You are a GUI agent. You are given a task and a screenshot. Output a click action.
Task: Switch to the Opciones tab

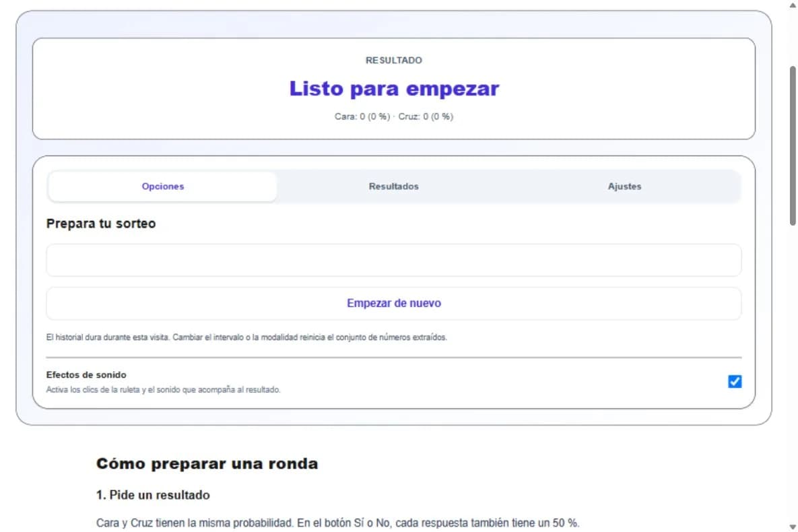pos(163,187)
